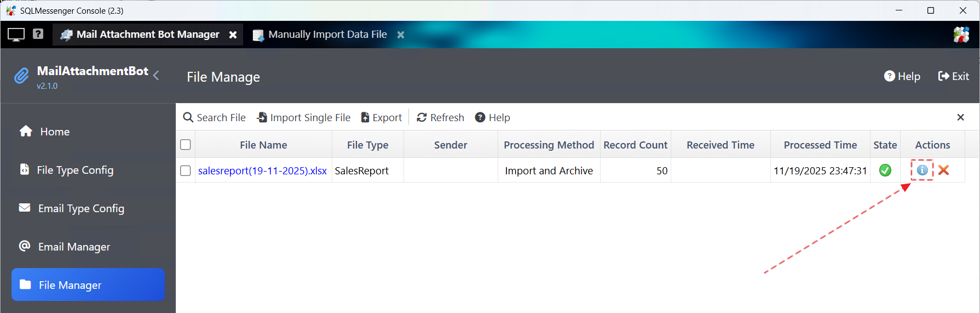Viewport: 980px width, 313px height.
Task: Close the Mail Attachment Bot Manager tab
Action: tap(233, 35)
